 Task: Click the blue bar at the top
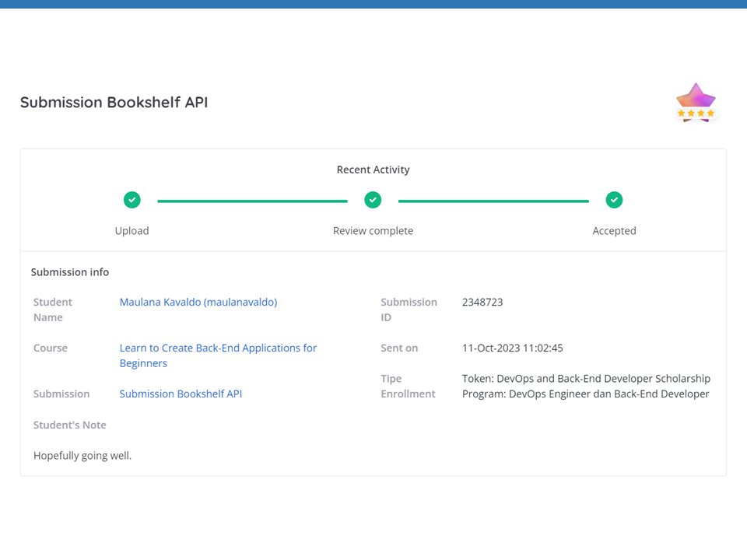pyautogui.click(x=373, y=4)
